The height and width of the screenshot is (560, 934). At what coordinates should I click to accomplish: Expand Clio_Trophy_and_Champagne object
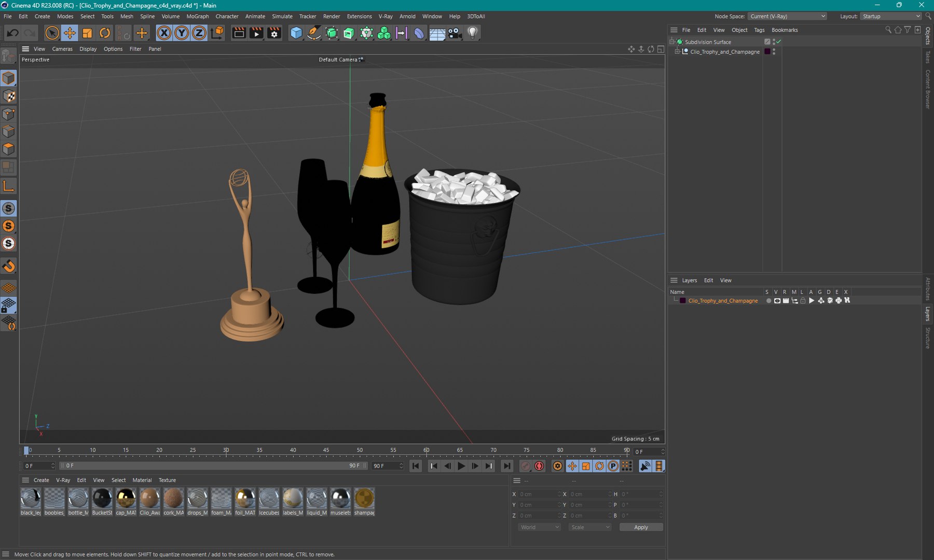tap(677, 52)
